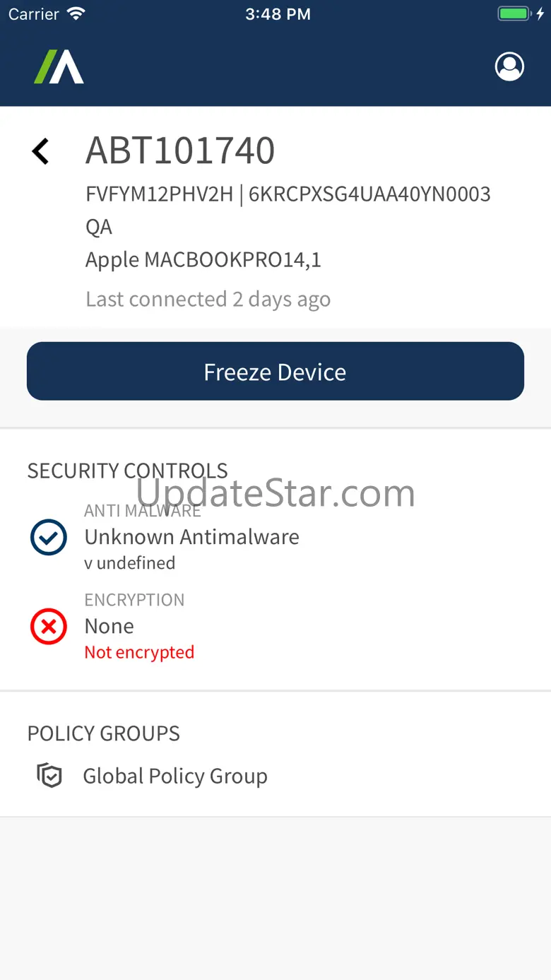Tap the red Not encrypted warning text

139,652
